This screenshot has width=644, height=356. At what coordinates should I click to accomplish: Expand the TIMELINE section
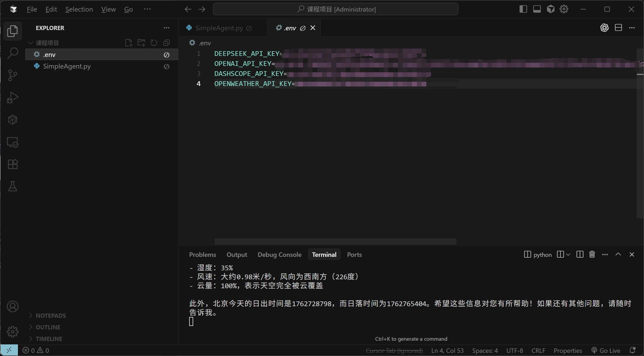coord(49,339)
